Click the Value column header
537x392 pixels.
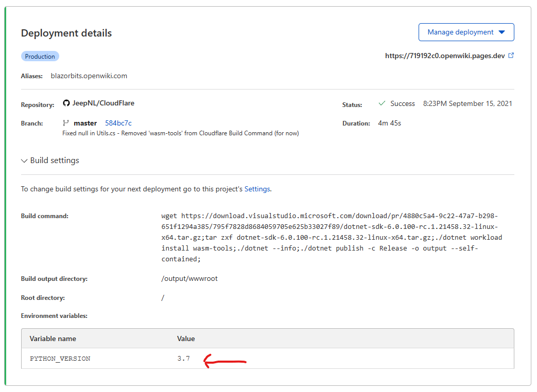tap(186, 338)
